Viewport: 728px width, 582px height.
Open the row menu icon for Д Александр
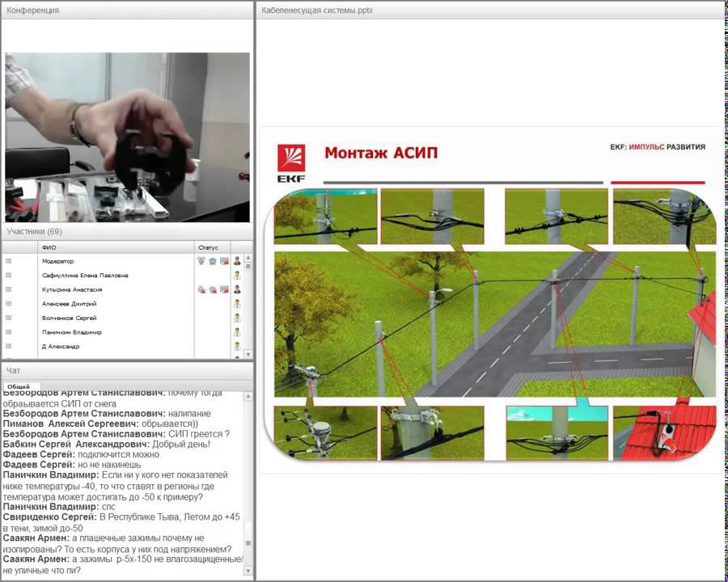[x=8, y=346]
